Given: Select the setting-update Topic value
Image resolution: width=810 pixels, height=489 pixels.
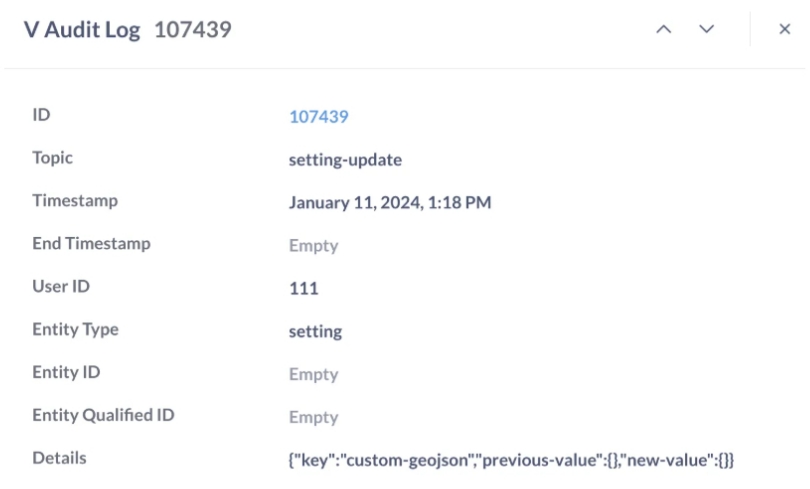Looking at the screenshot, I should 345,160.
